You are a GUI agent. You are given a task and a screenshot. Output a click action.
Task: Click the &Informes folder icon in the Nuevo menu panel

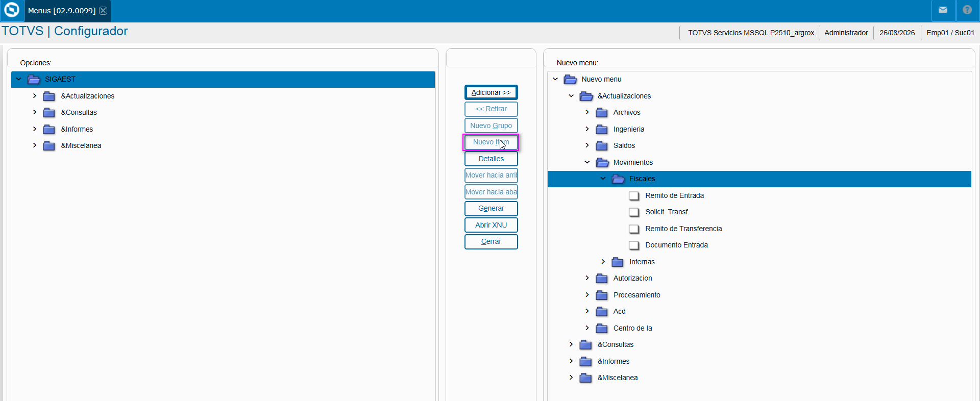coord(585,361)
